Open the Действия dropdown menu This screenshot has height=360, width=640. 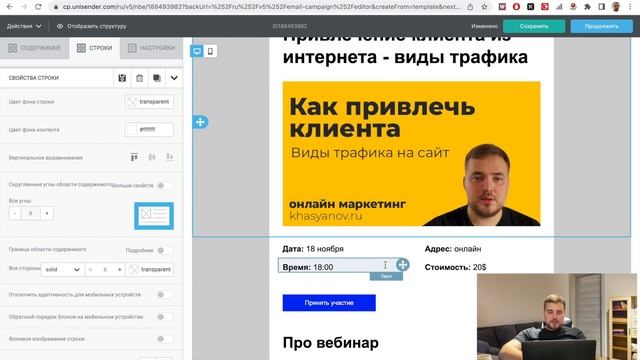24,26
